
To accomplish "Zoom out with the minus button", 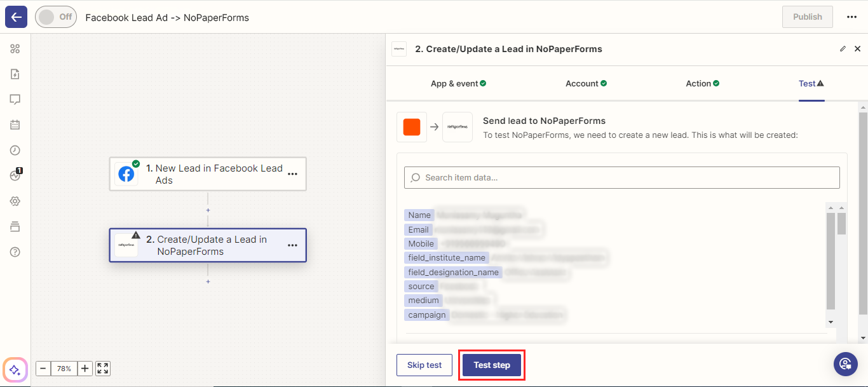I will click(43, 369).
